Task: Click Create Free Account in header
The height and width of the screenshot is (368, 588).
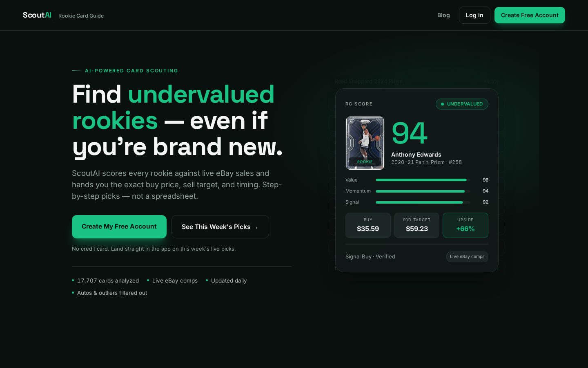Action: coord(530,15)
